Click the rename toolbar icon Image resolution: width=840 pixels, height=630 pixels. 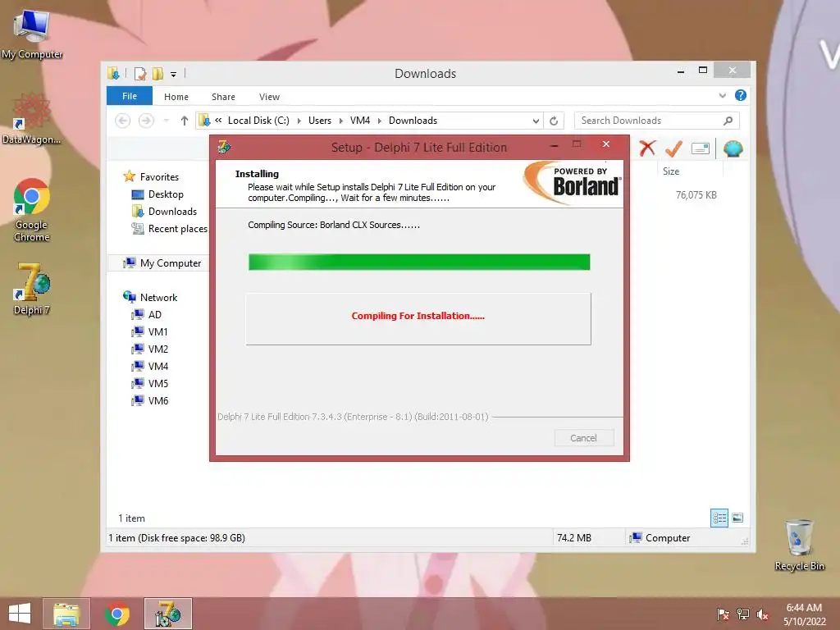(701, 148)
